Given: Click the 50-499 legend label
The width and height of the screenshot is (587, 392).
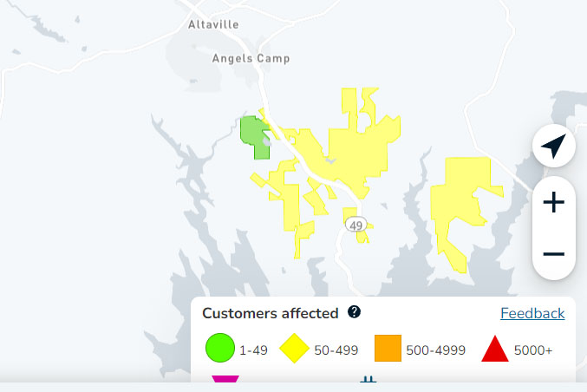Looking at the screenshot, I should click(x=336, y=350).
